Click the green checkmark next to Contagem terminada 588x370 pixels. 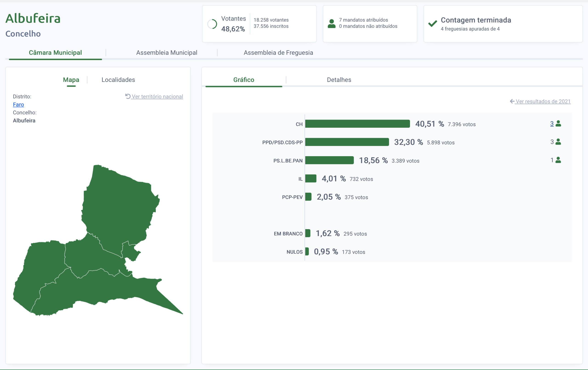coord(433,24)
